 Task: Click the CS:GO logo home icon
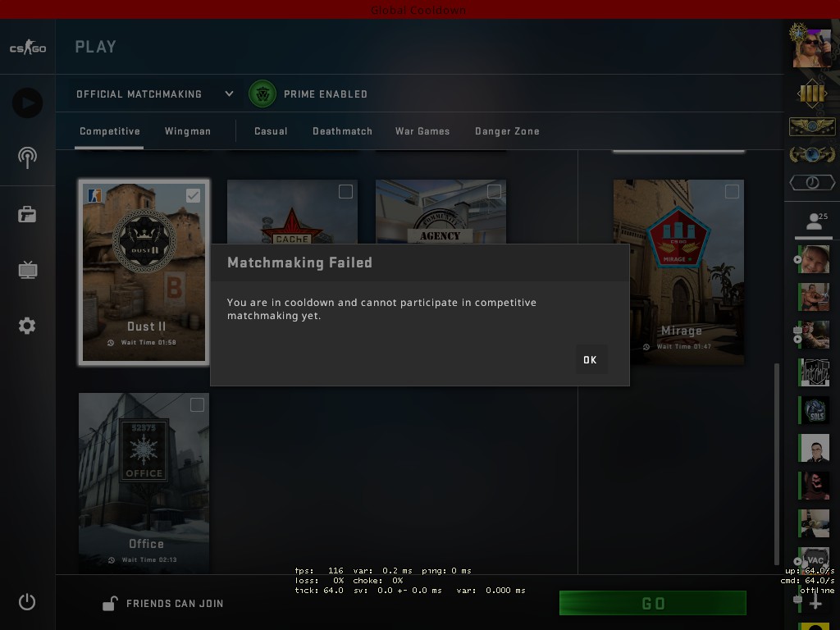[28, 47]
